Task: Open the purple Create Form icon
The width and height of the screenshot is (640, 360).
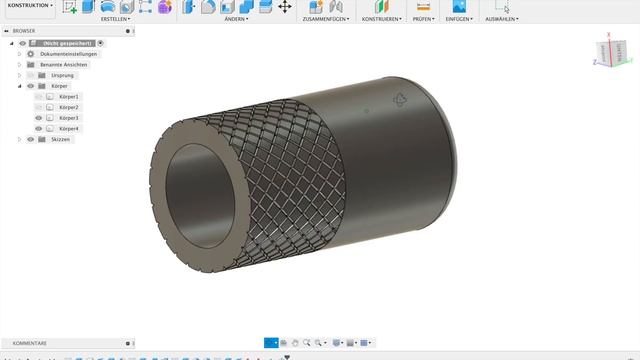Action: tap(165, 7)
